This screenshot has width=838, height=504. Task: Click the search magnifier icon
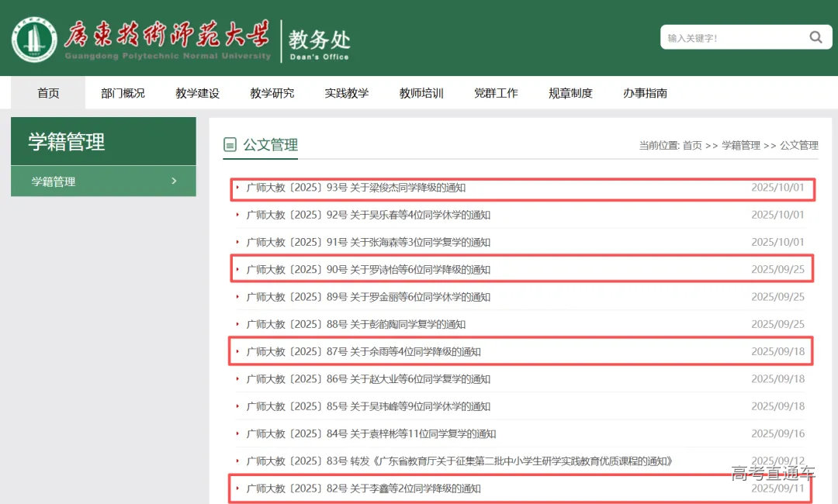[815, 37]
